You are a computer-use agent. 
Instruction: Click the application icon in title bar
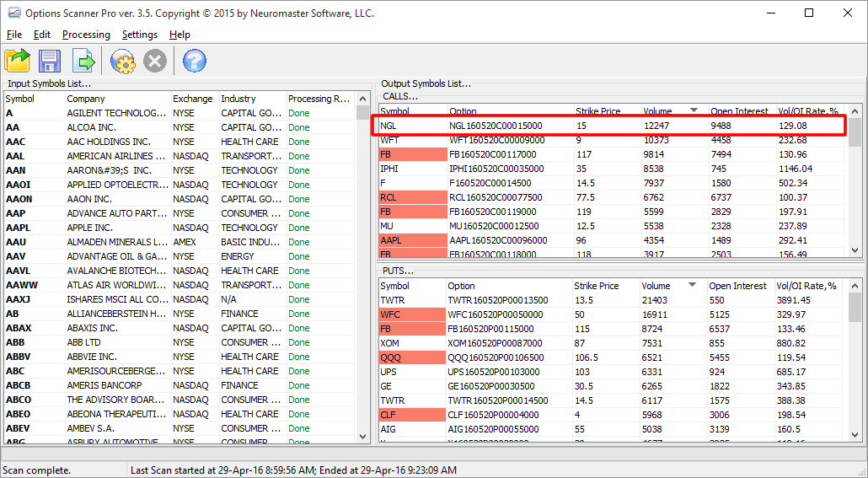point(13,13)
